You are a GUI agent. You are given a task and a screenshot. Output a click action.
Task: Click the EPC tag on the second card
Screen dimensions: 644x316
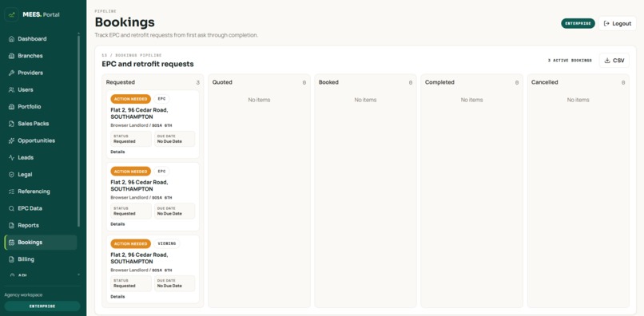tap(162, 172)
